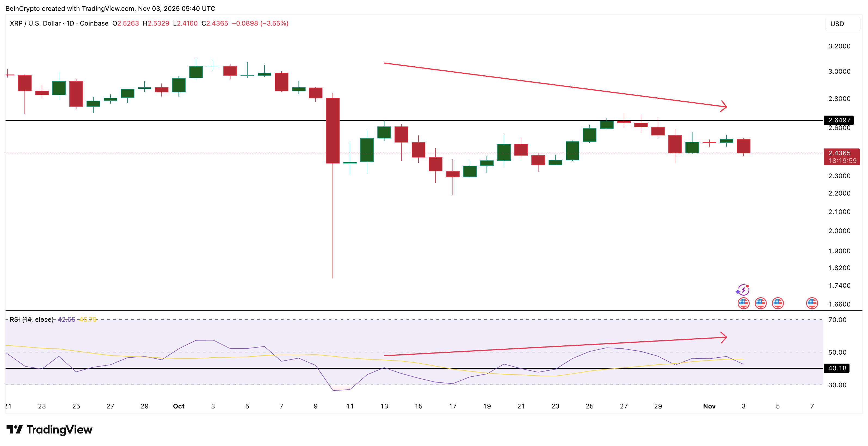868x446 pixels.
Task: Click the second US flag event icon
Action: [x=761, y=303]
